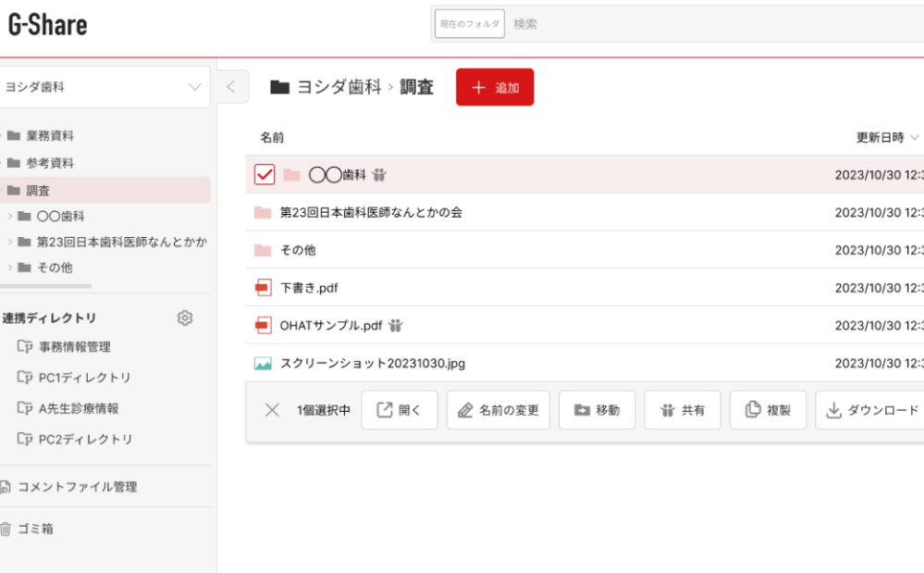
Task: Collapse the sidebar with the left chevron
Action: [231, 88]
